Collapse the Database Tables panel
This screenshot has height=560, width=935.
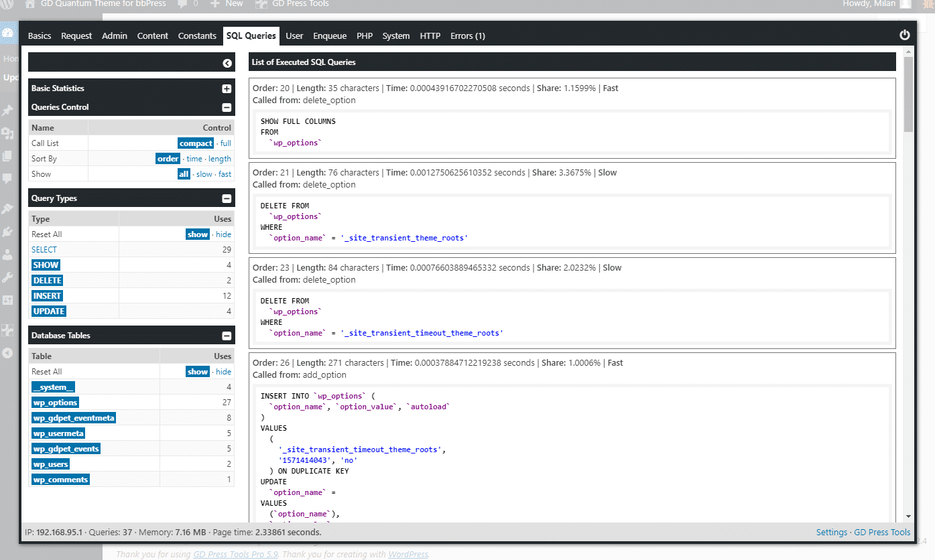[x=227, y=336]
